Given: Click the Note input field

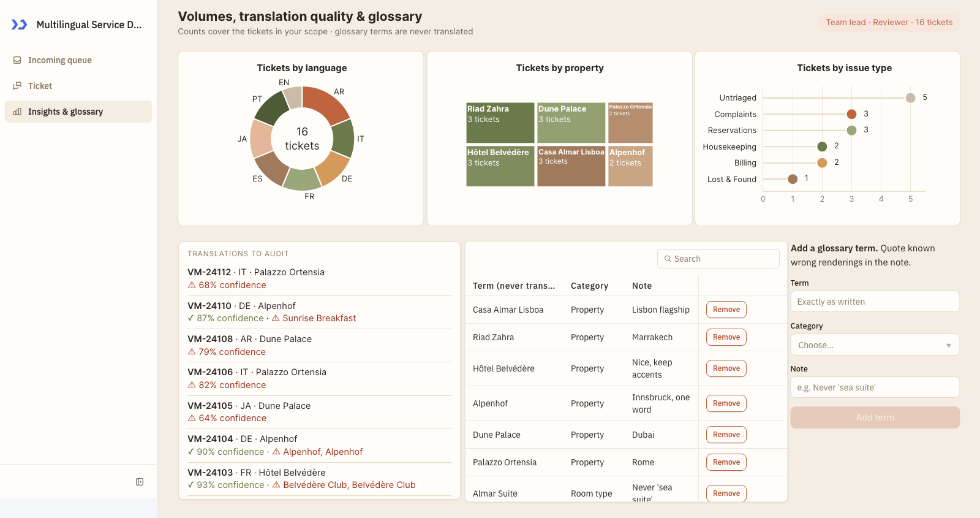Looking at the screenshot, I should (875, 387).
